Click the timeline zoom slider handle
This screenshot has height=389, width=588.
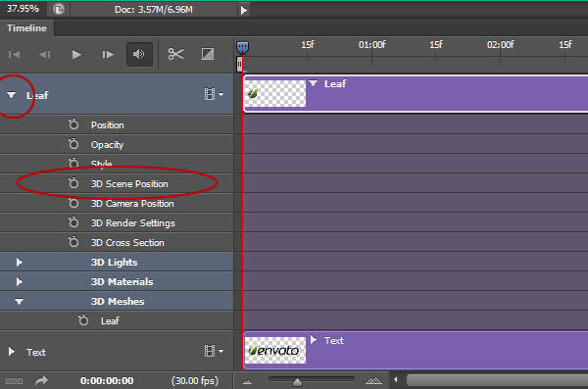pyautogui.click(x=297, y=382)
